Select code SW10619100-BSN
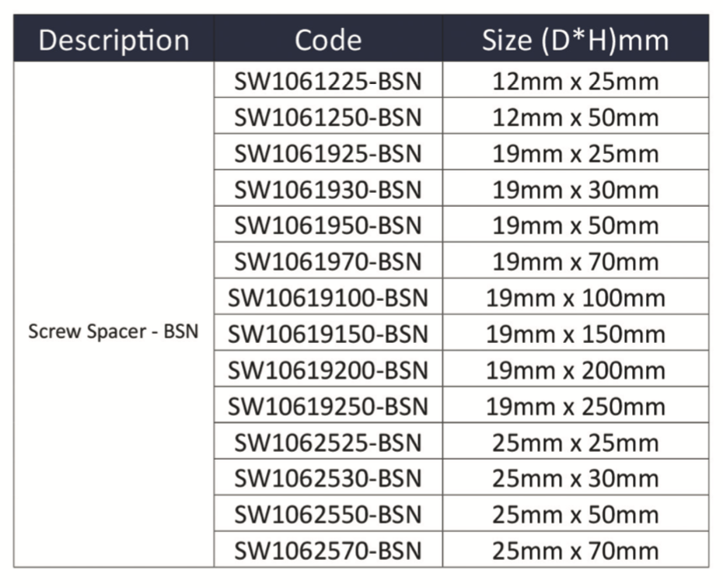The image size is (723, 588). (x=328, y=298)
